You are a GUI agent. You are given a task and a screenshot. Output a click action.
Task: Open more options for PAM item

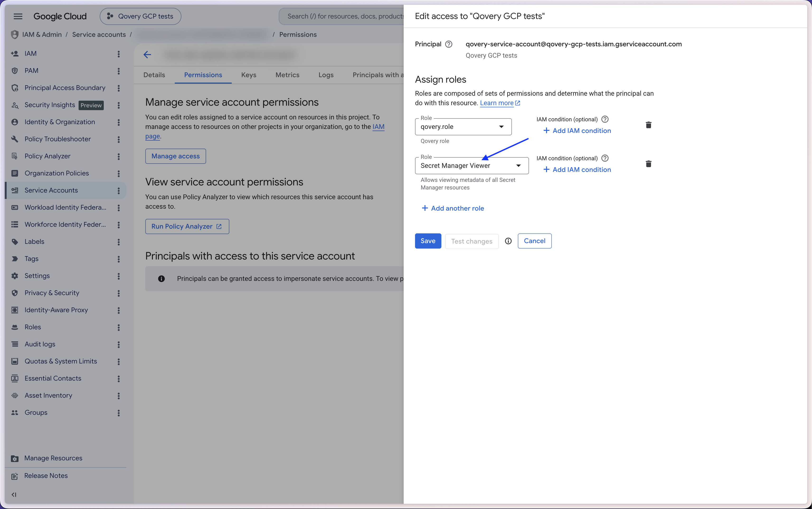pyautogui.click(x=118, y=71)
